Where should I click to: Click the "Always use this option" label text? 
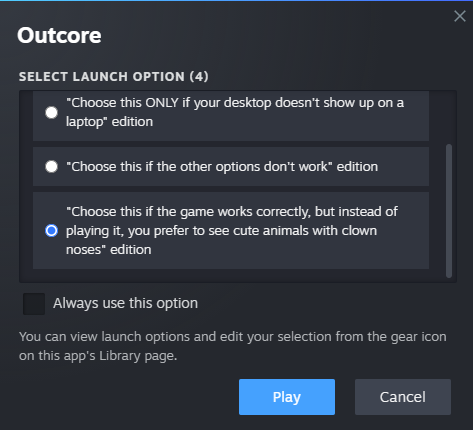click(x=125, y=303)
